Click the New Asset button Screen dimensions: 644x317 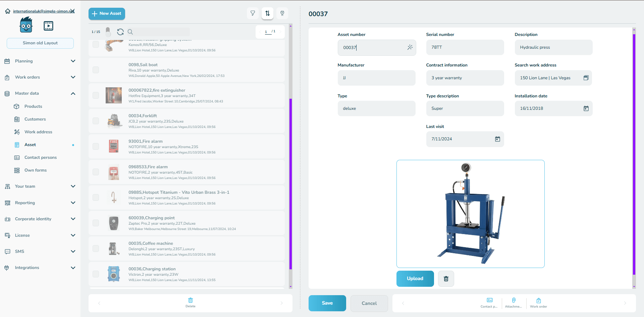[x=107, y=13]
